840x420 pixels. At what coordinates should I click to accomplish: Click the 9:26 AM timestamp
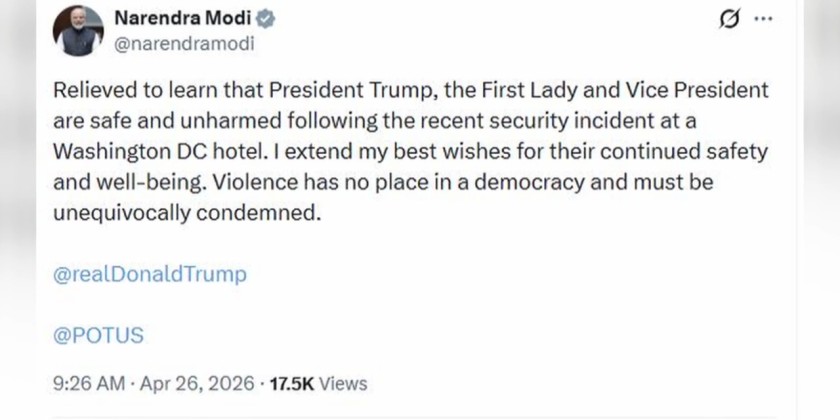click(87, 383)
